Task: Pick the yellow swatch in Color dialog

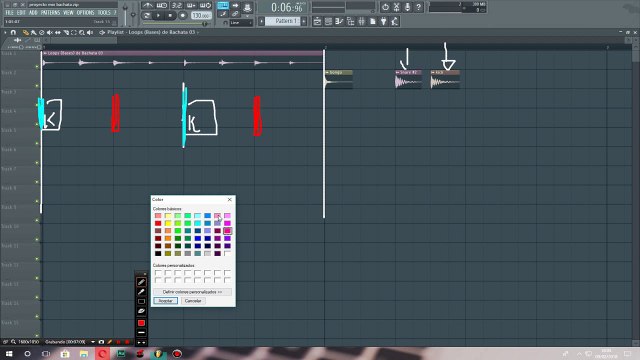Action: click(x=168, y=223)
